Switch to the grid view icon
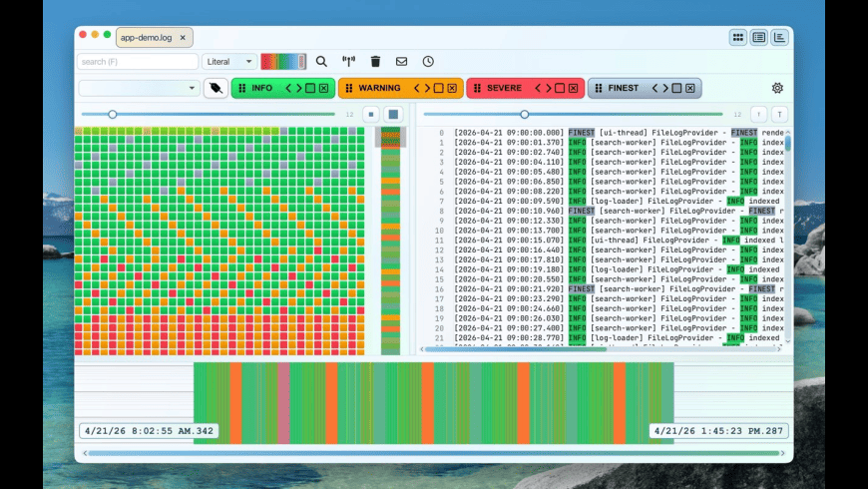The width and height of the screenshot is (868, 489). pyautogui.click(x=738, y=37)
